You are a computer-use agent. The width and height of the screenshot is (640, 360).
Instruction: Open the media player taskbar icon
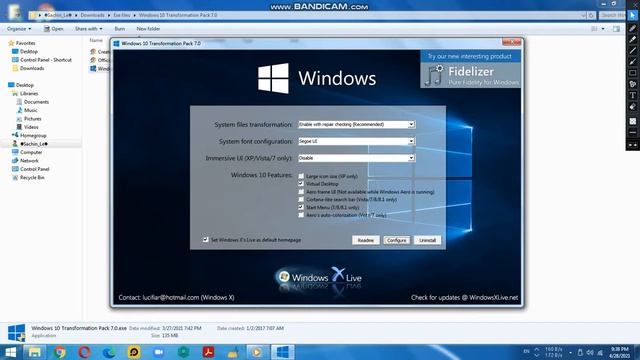coord(257,352)
